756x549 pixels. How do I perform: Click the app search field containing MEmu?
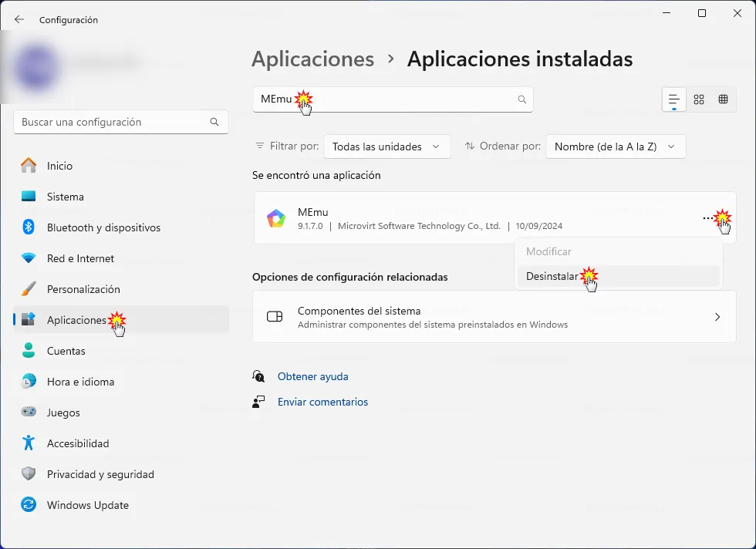pos(393,99)
